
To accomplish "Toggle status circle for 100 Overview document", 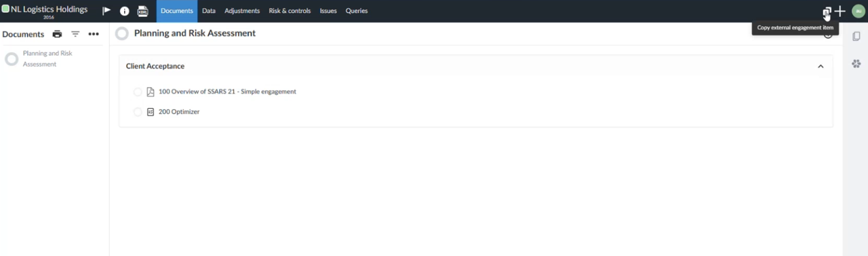I will tap(138, 92).
